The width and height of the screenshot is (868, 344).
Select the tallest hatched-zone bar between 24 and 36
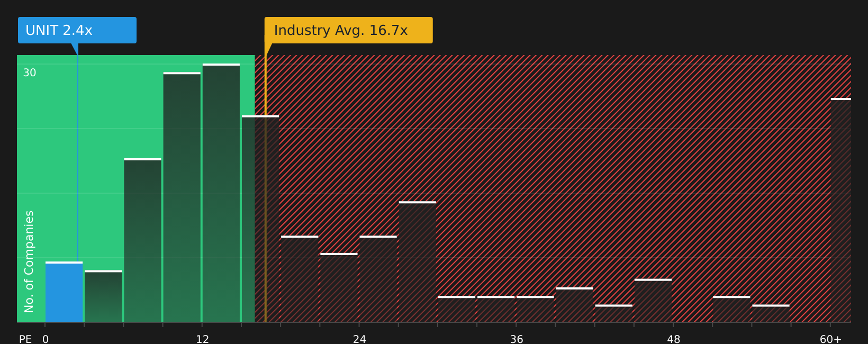click(418, 261)
